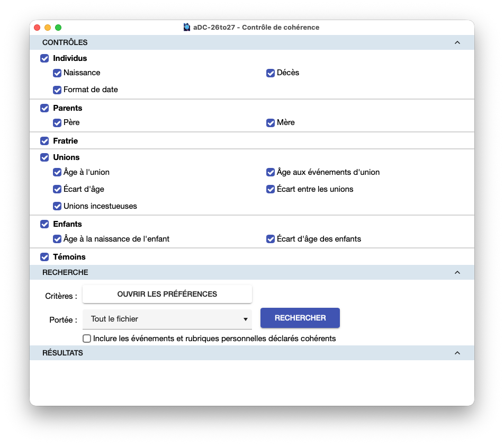Uncheck the Parents group checkbox
Image resolution: width=504 pixels, height=445 pixels.
[x=44, y=108]
